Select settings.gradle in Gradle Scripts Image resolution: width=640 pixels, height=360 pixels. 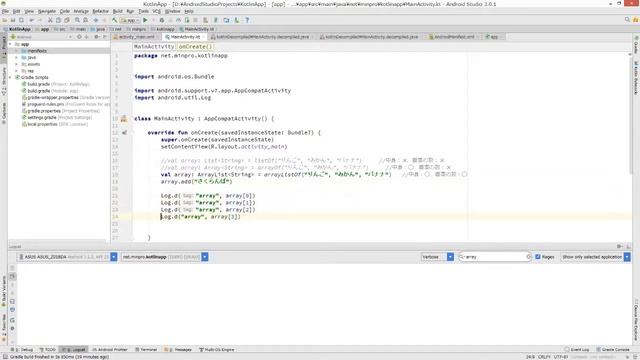click(x=42, y=118)
